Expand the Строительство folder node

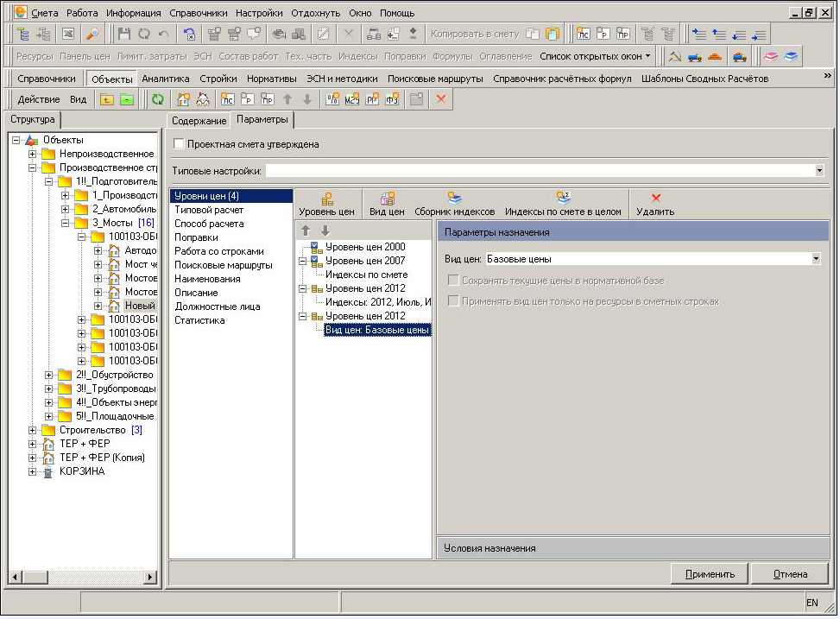[32, 430]
